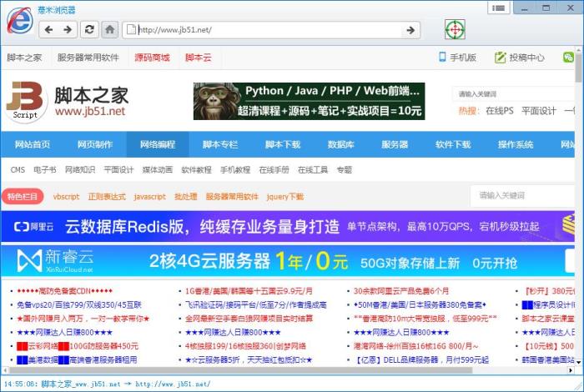Viewport: 584px width, 392px height.
Task: Click the vertical scrollbar down arrow
Action: coord(579,362)
